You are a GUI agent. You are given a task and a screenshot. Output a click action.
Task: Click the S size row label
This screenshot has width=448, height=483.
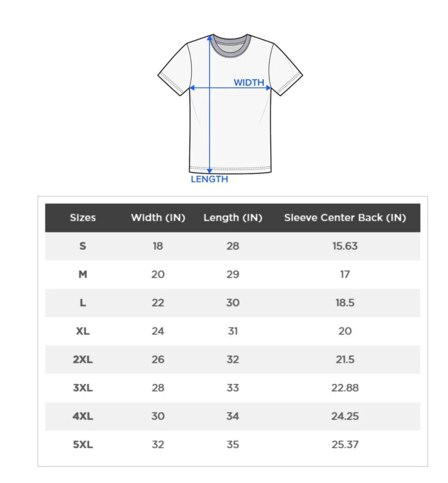pyautogui.click(x=83, y=246)
